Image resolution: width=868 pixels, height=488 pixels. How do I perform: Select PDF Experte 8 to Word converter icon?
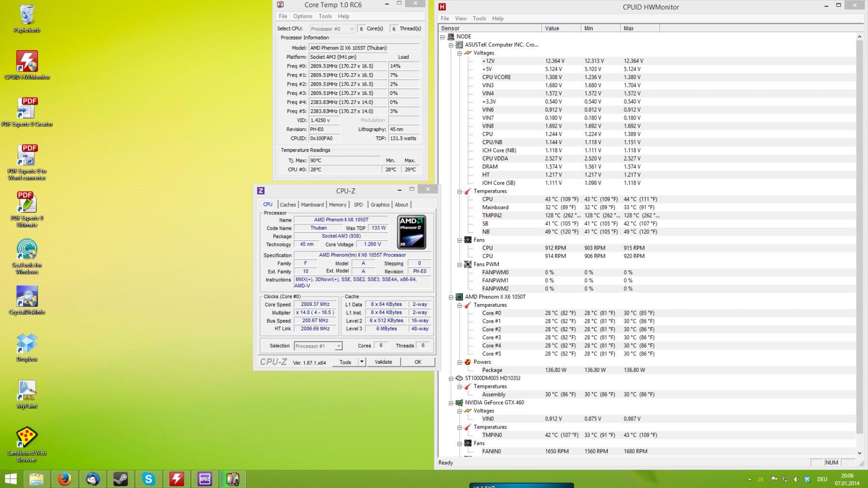pyautogui.click(x=27, y=162)
